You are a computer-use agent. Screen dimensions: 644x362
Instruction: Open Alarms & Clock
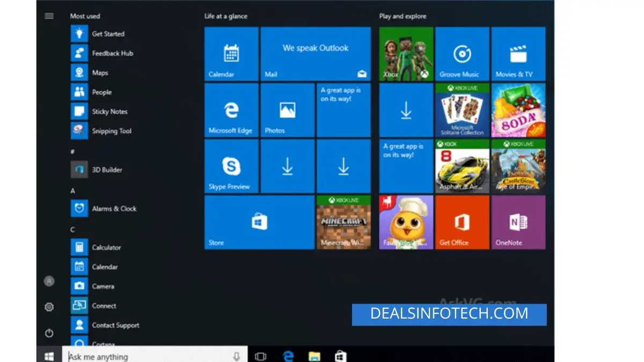[104, 209]
